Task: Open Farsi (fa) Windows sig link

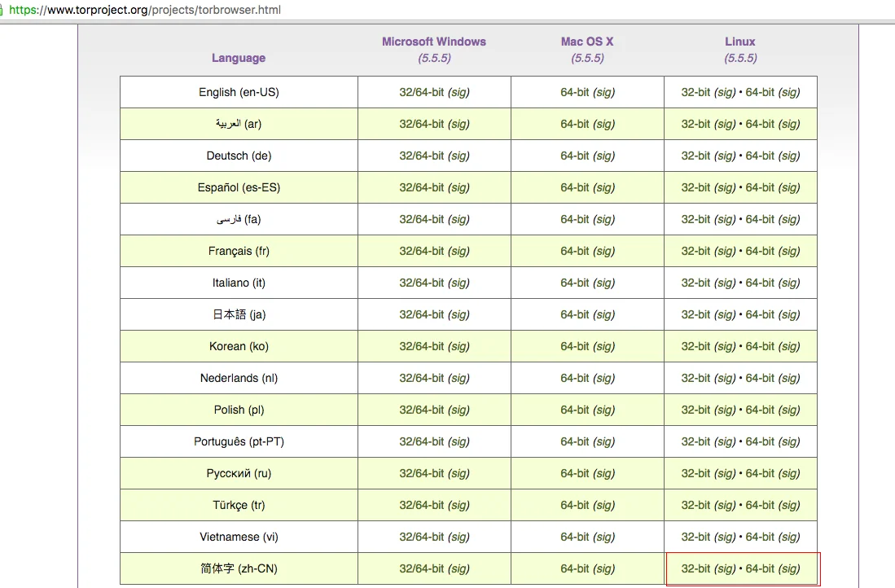Action: click(458, 219)
